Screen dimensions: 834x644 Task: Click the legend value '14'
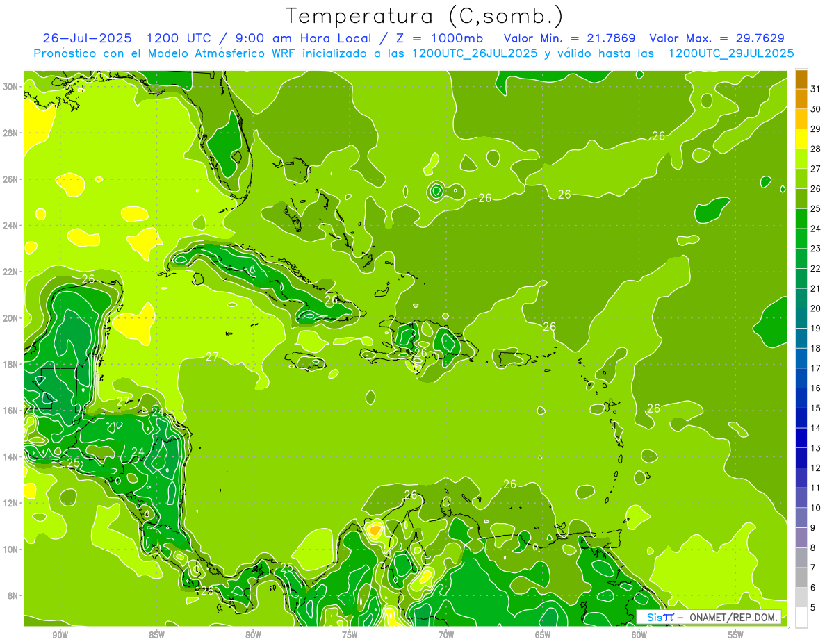click(x=816, y=428)
